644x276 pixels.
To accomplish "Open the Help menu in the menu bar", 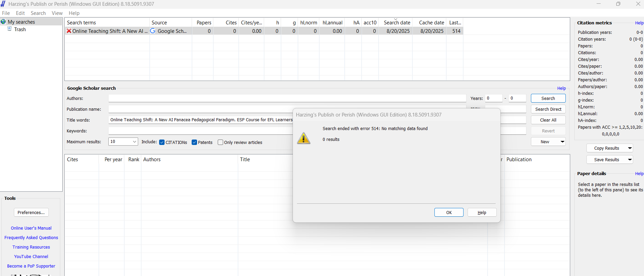I will tap(74, 13).
